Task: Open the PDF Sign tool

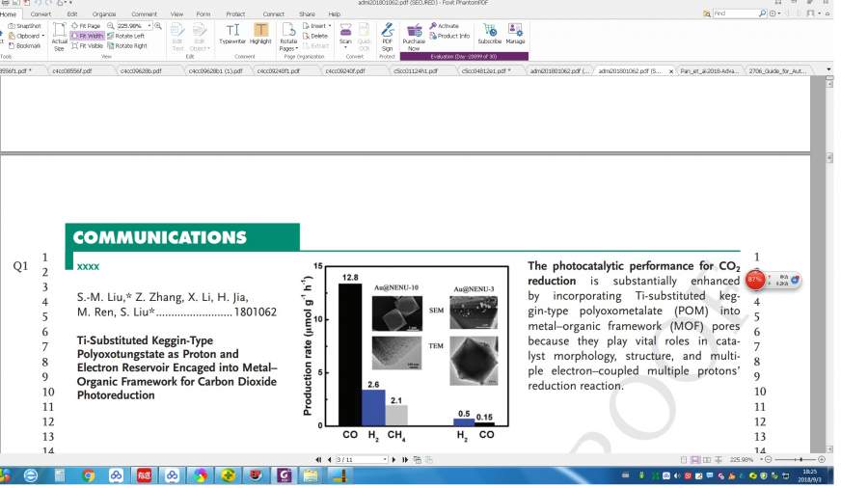Action: coord(387,36)
